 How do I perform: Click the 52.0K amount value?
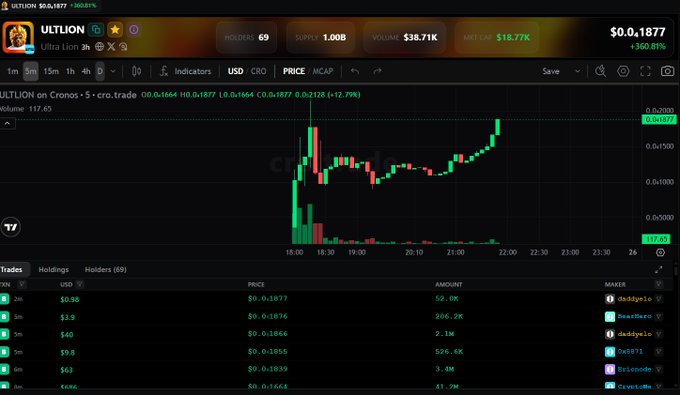click(x=447, y=299)
